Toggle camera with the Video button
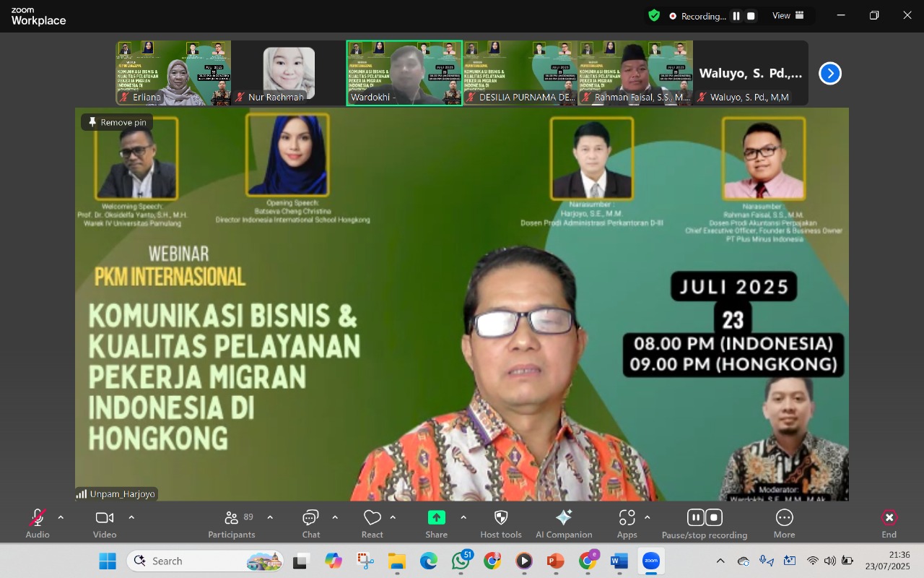924x578 pixels. pos(105,523)
